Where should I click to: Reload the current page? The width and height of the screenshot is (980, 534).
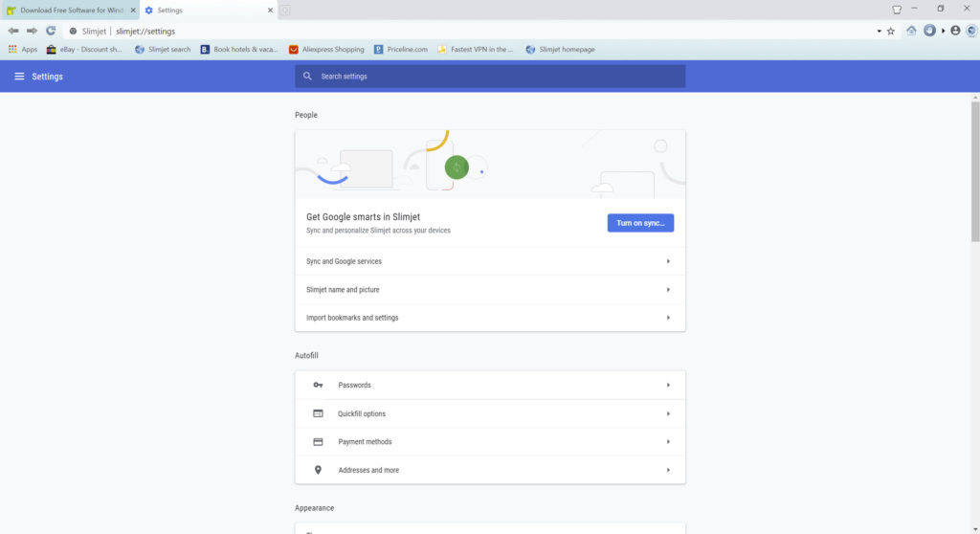pos(51,31)
